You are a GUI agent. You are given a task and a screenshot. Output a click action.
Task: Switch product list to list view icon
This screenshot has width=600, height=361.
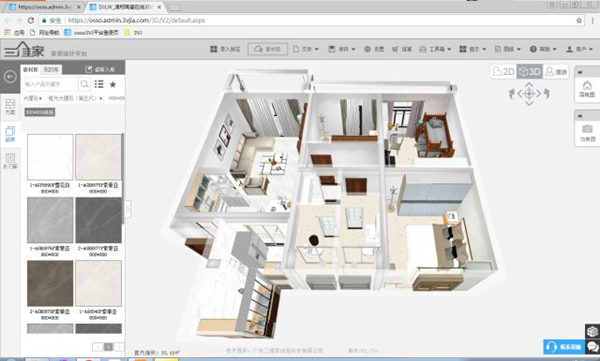(99, 84)
